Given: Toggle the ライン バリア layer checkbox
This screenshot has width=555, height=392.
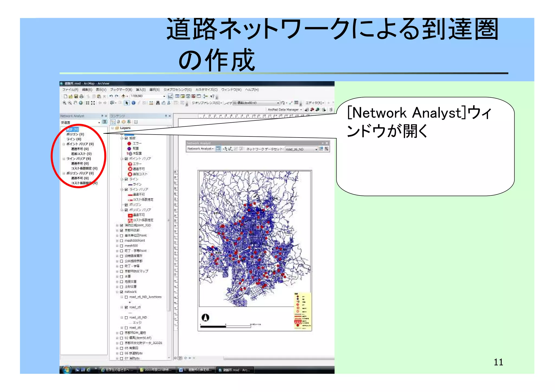Looking at the screenshot, I should coord(126,190).
